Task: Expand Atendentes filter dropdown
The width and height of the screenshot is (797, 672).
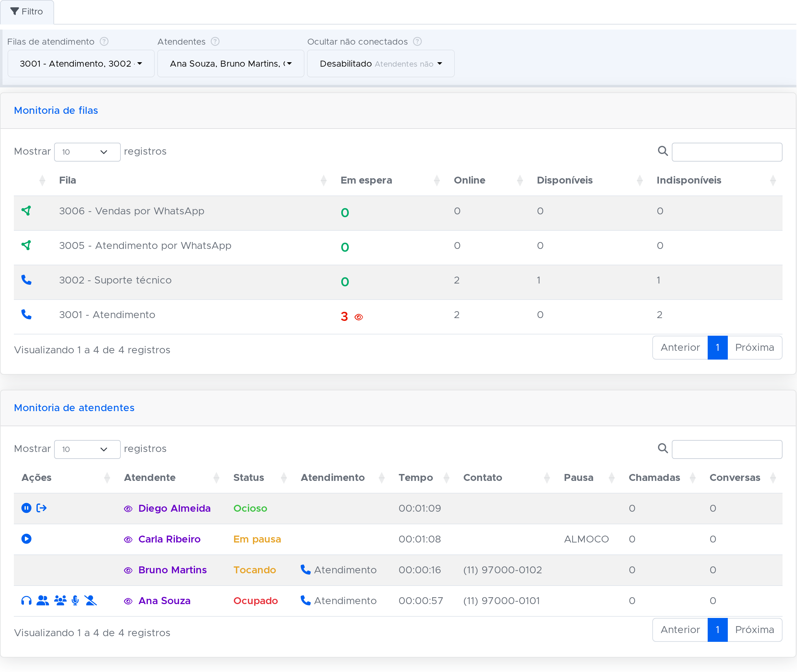Action: 231,63
